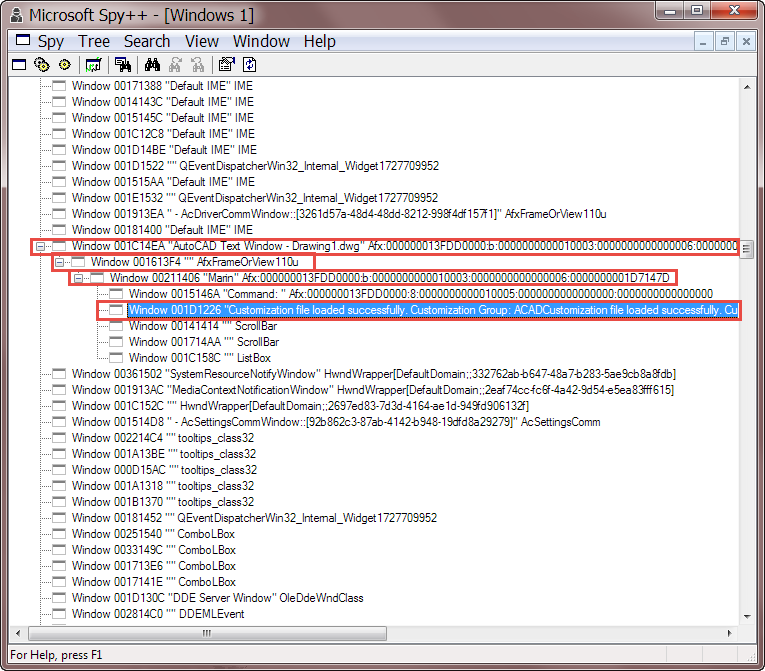Viewport: 765px width, 671px height.
Task: Select the Window 00251540 ComboLBox row
Action: (154, 534)
